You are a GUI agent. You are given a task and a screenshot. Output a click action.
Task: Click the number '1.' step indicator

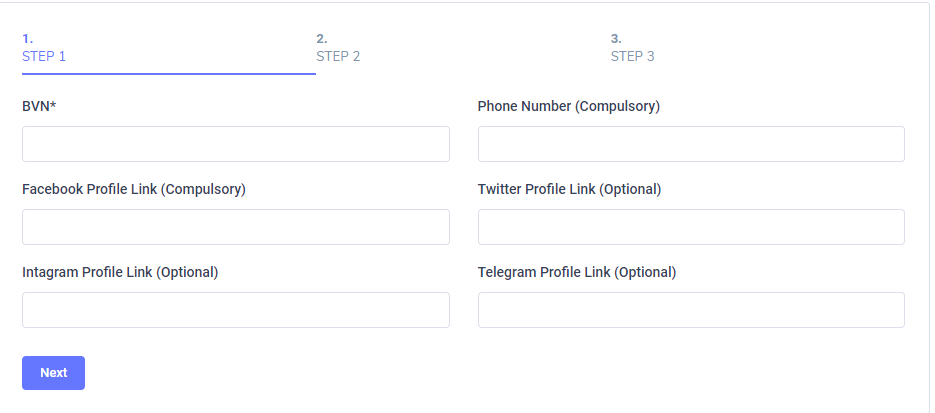tap(28, 39)
